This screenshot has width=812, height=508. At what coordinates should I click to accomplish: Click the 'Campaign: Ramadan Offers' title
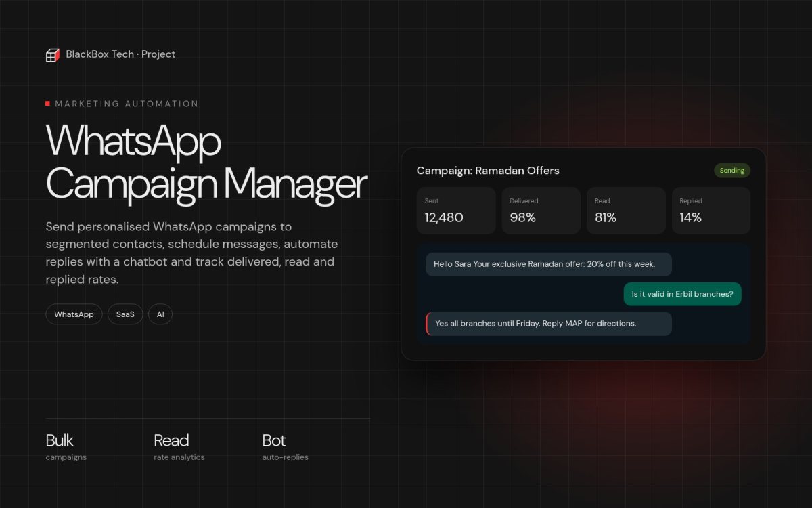click(488, 171)
